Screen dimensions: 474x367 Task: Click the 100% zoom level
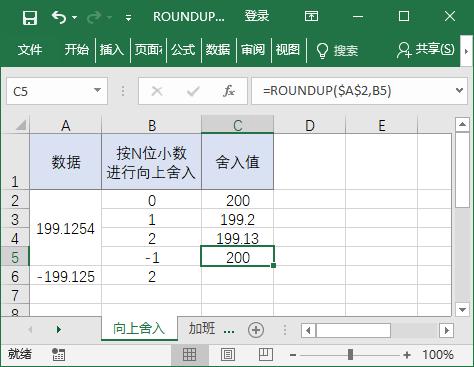point(438,355)
